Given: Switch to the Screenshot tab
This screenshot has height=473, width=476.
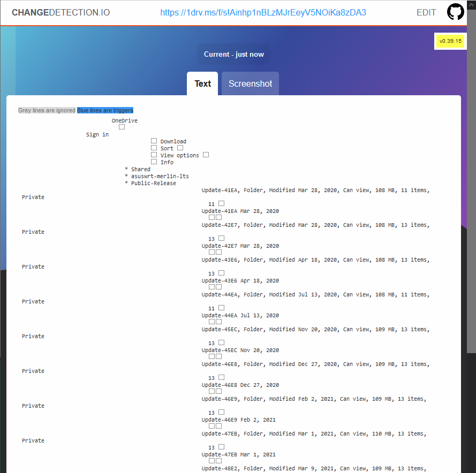Looking at the screenshot, I should (x=250, y=83).
